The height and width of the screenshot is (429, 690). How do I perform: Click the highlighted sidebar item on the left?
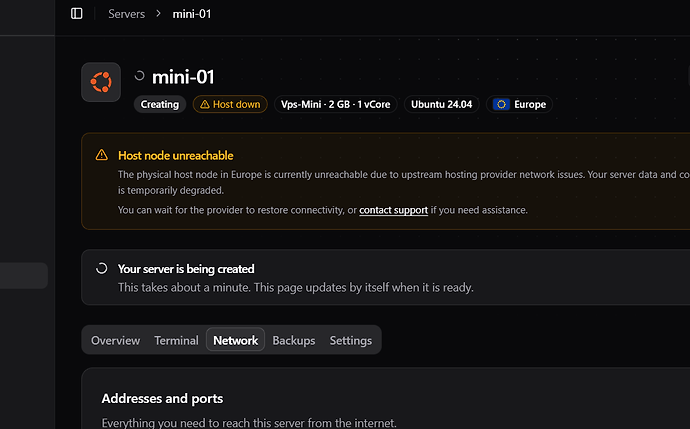24,275
